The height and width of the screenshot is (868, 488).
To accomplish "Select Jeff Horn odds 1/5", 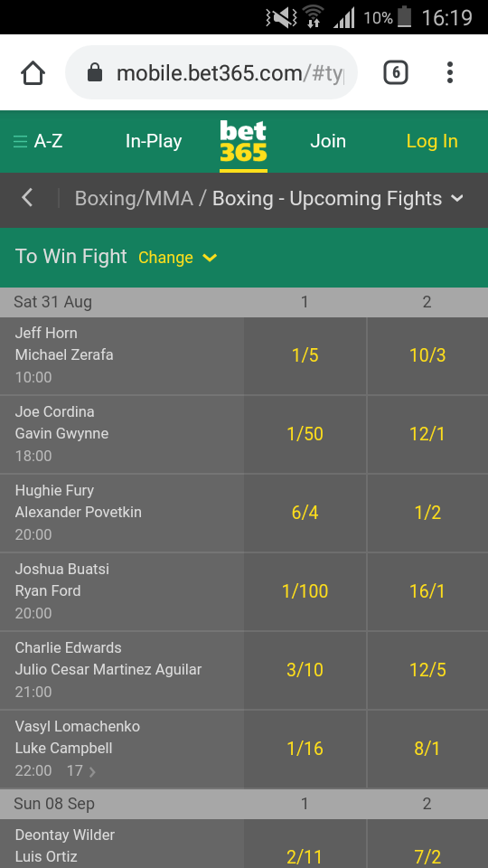I will pos(305,355).
